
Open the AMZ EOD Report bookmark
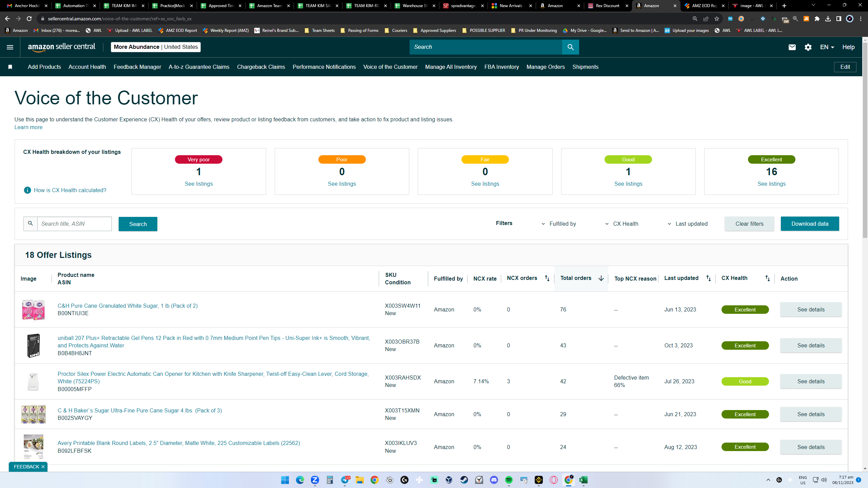177,30
